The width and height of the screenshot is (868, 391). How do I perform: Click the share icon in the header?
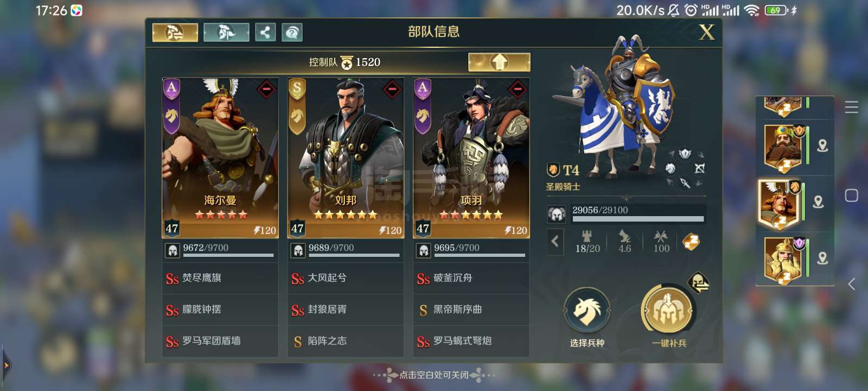(x=265, y=33)
